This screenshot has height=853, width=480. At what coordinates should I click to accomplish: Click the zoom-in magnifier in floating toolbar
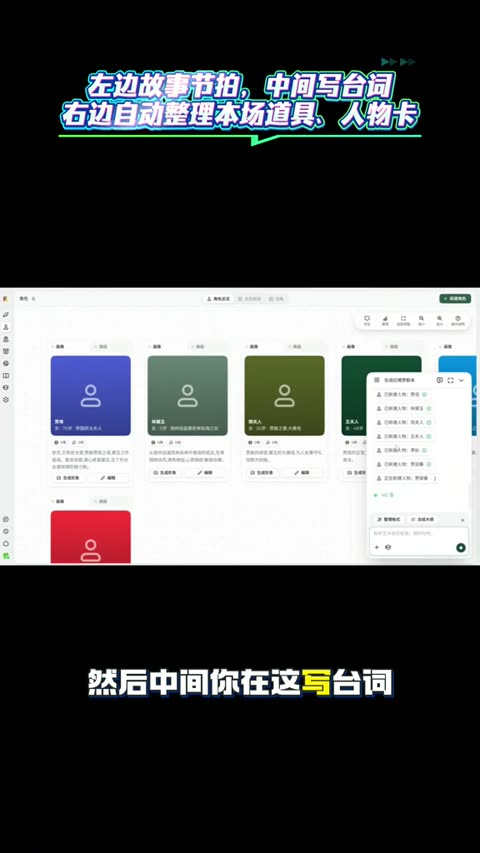tap(439, 320)
